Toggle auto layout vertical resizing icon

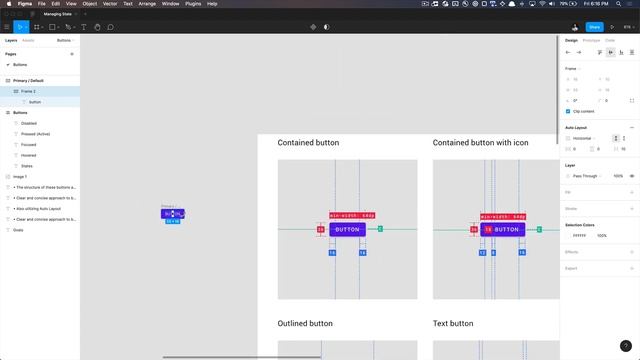click(x=624, y=138)
